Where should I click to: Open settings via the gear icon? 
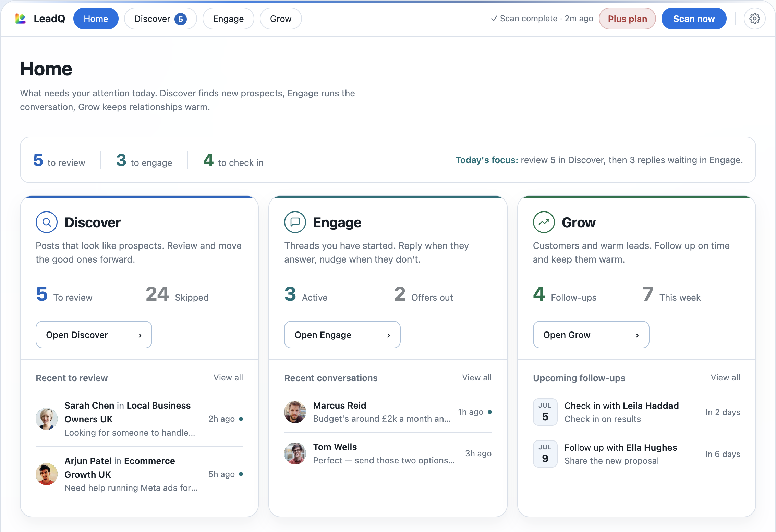tap(754, 19)
